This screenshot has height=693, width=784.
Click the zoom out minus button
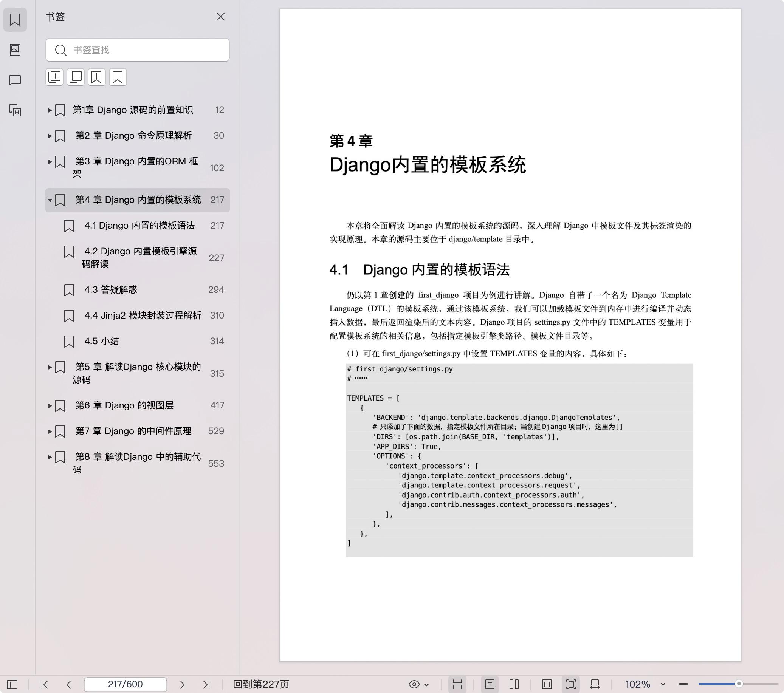(683, 684)
